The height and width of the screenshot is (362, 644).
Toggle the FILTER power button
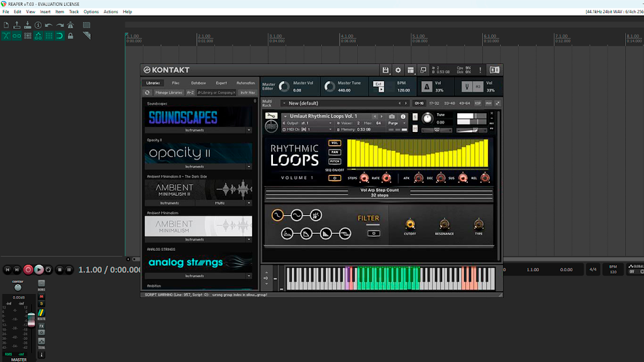click(374, 233)
